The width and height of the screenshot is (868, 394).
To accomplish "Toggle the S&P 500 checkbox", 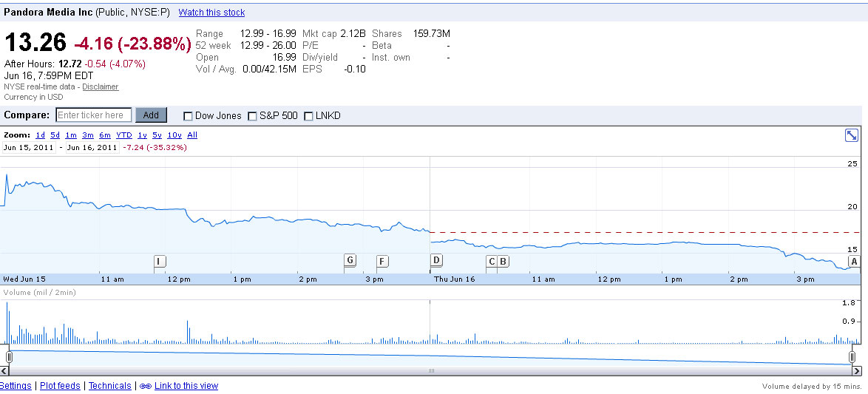I will pos(252,116).
